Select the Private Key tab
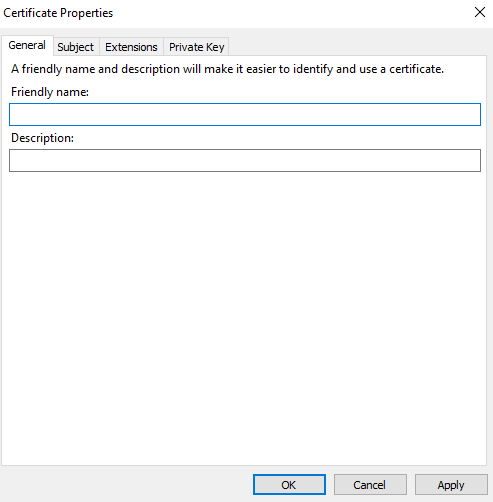Viewport: 493px width, 502px height. coord(196,47)
